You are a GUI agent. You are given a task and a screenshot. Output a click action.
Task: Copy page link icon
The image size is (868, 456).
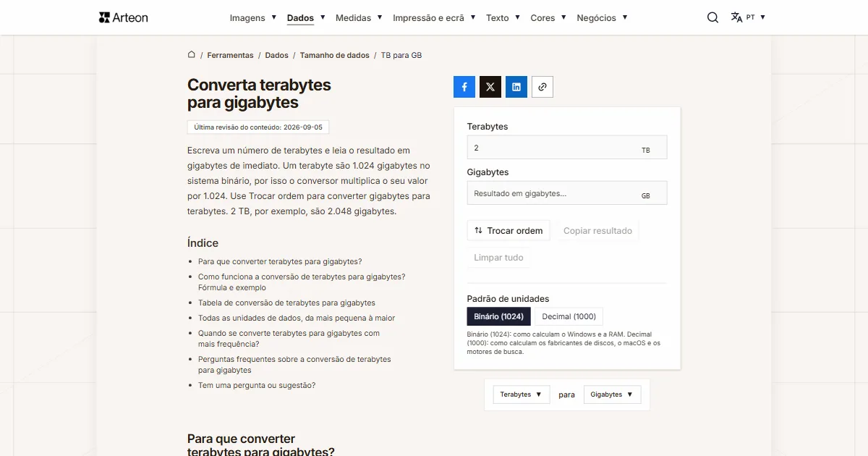tap(542, 87)
